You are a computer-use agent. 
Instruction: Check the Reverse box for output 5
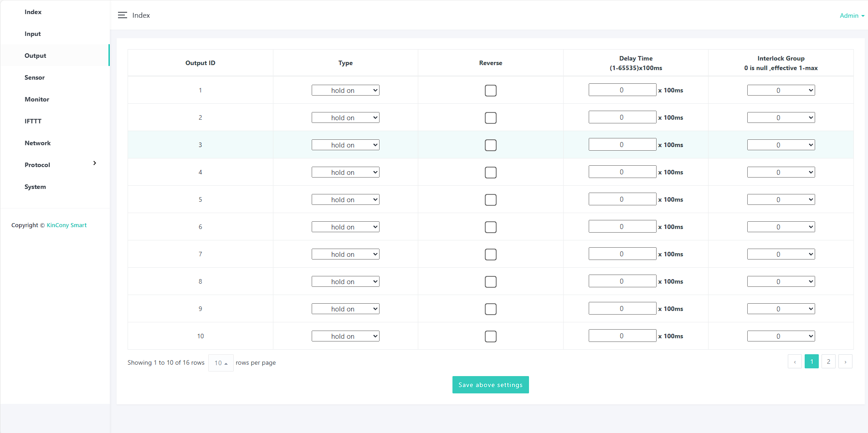[x=490, y=200]
